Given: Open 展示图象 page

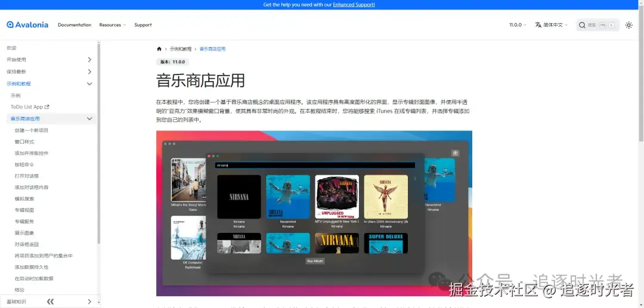Looking at the screenshot, I should pos(24,233).
